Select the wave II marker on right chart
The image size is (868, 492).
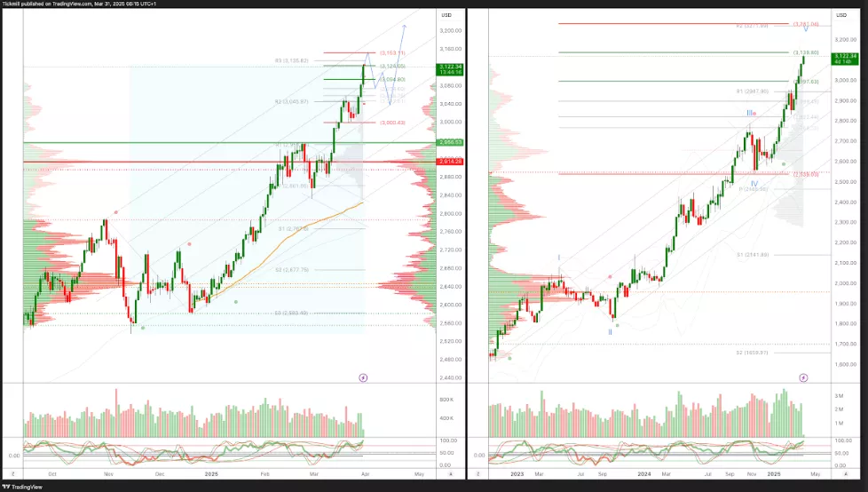pos(610,331)
